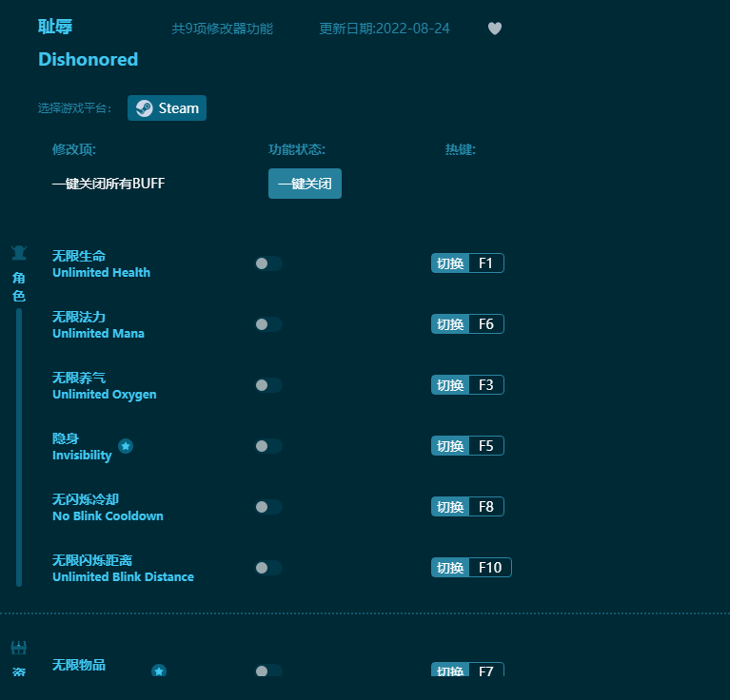Click the Unlimited Health label
Image resolution: width=730 pixels, height=700 pixels.
point(101,273)
